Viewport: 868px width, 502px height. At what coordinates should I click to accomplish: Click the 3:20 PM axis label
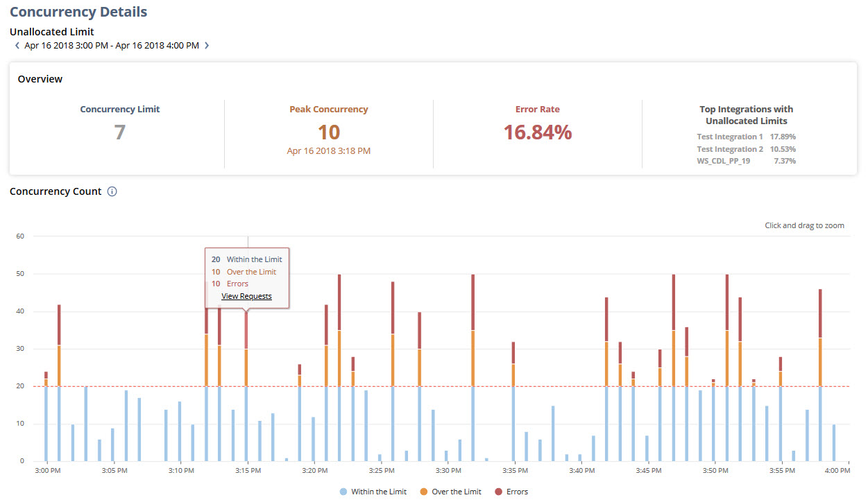tap(314, 471)
